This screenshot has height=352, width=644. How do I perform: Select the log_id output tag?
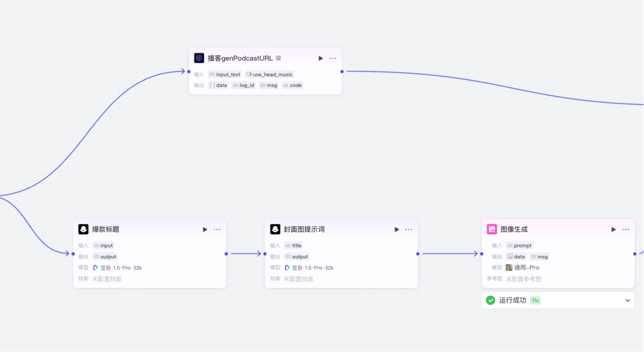[x=243, y=85]
